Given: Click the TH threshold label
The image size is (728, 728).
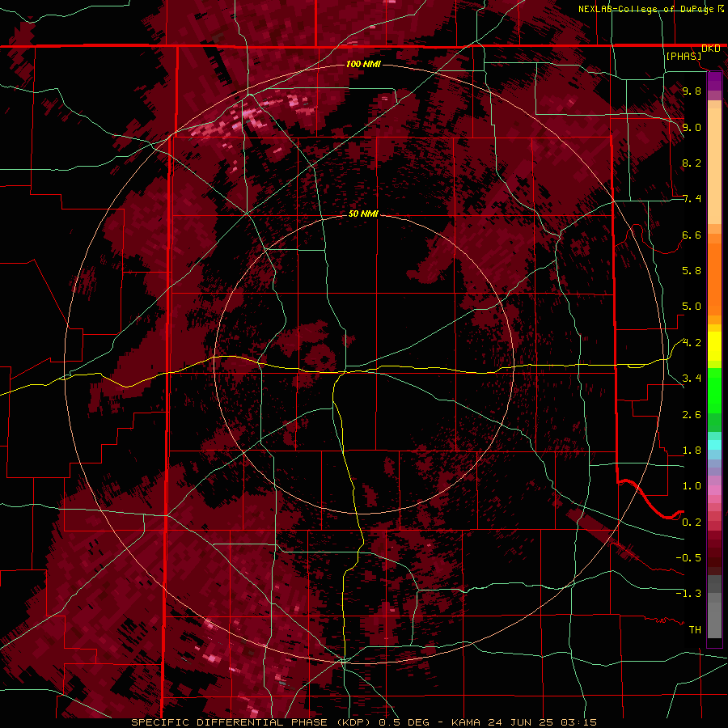Looking at the screenshot, I should pos(695,630).
